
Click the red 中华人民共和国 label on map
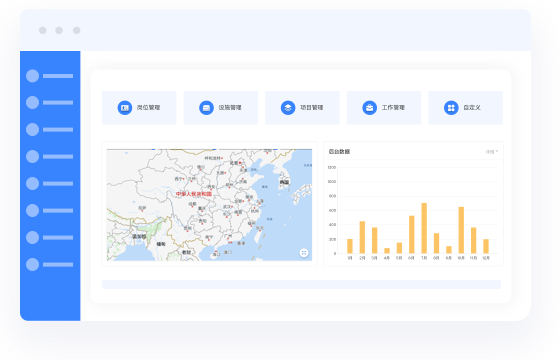coord(194,194)
